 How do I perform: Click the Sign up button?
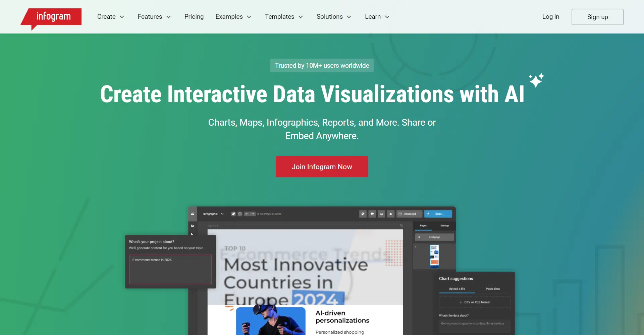(x=597, y=17)
